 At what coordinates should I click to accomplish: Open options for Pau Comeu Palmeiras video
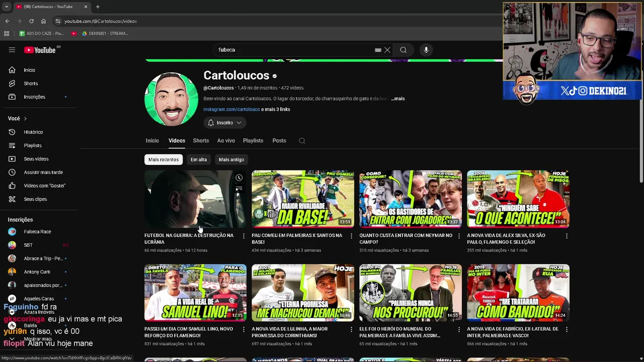tap(351, 236)
